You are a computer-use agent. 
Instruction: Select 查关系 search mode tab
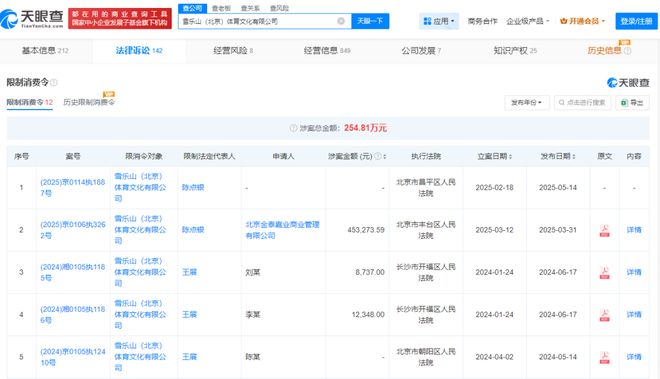(x=250, y=8)
